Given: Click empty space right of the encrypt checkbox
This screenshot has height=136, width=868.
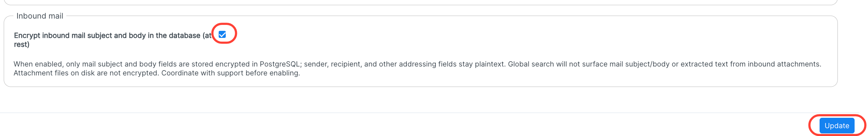Looking at the screenshot, I should [522, 35].
